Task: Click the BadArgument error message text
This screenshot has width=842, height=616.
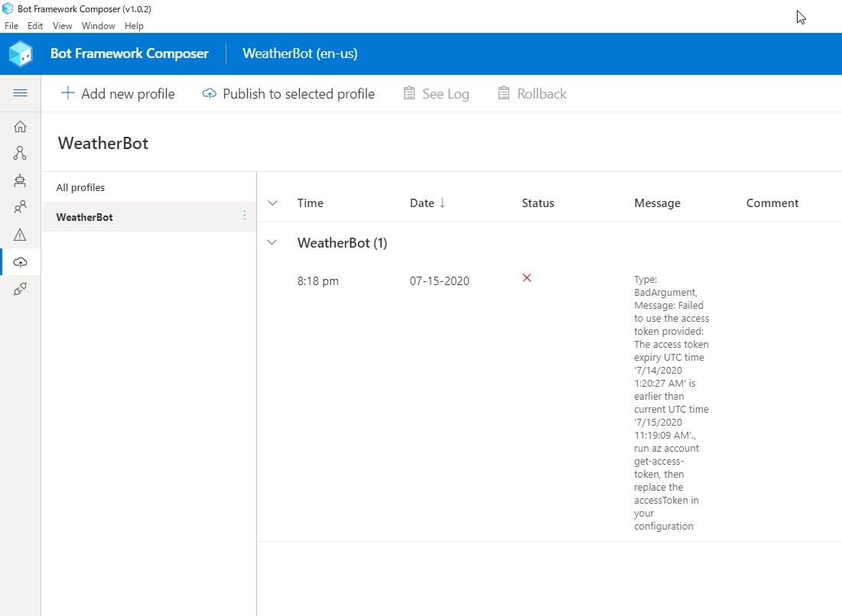Action: click(671, 403)
